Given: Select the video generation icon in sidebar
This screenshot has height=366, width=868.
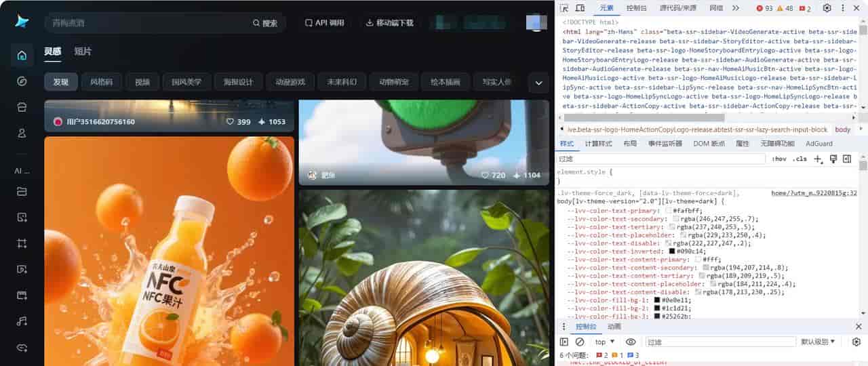Looking at the screenshot, I should 22,269.
